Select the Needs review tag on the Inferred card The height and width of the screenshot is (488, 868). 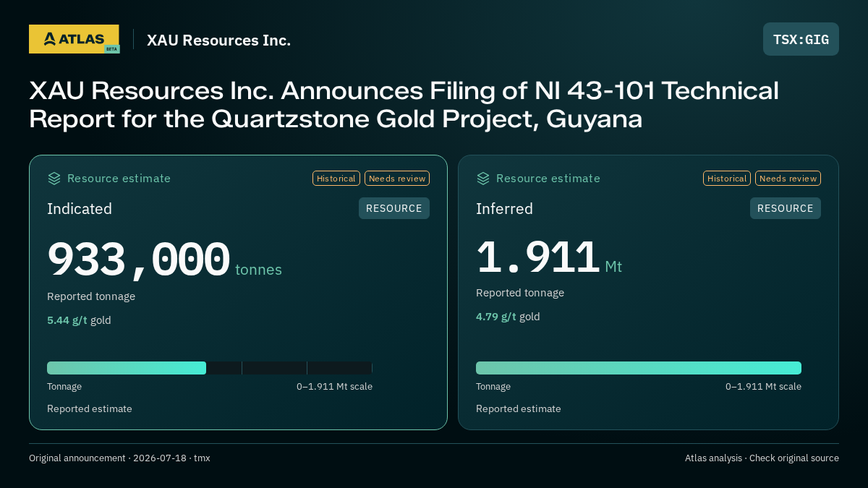pos(788,179)
